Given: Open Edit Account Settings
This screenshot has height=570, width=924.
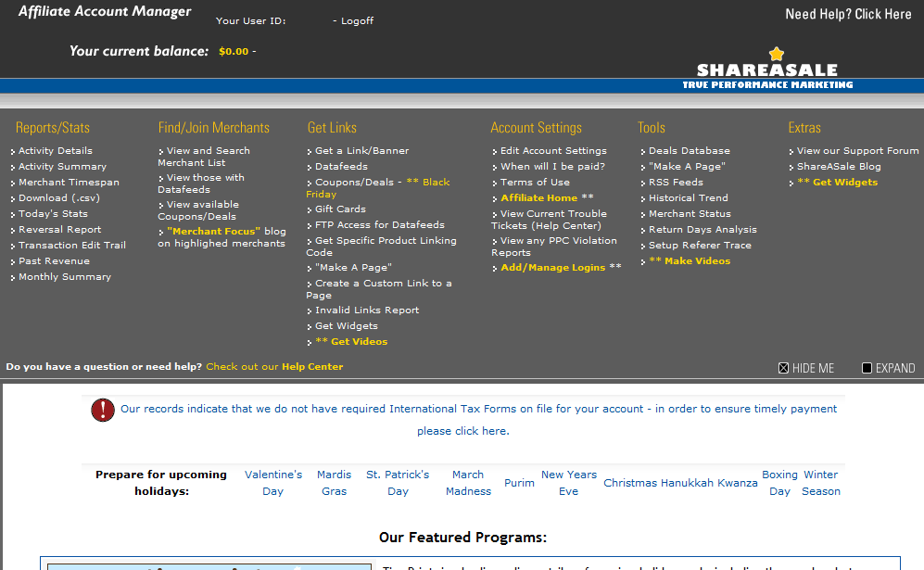Looking at the screenshot, I should [x=553, y=151].
